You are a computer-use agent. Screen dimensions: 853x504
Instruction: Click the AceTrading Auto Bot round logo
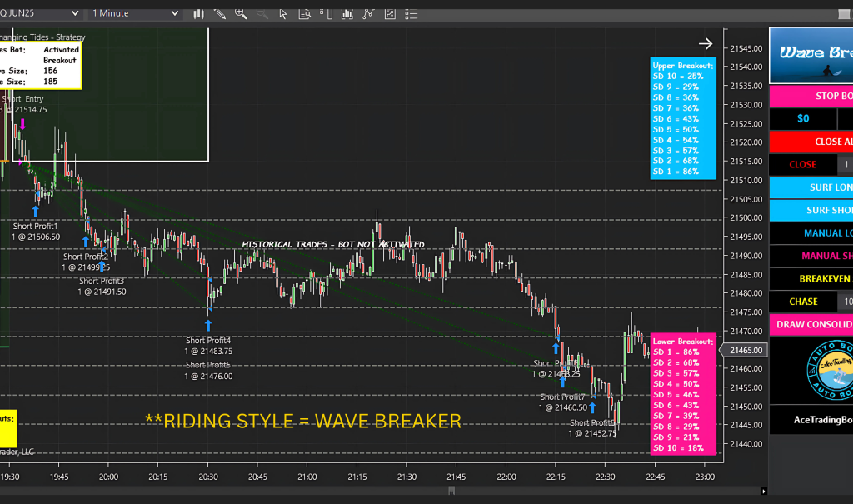coord(831,370)
